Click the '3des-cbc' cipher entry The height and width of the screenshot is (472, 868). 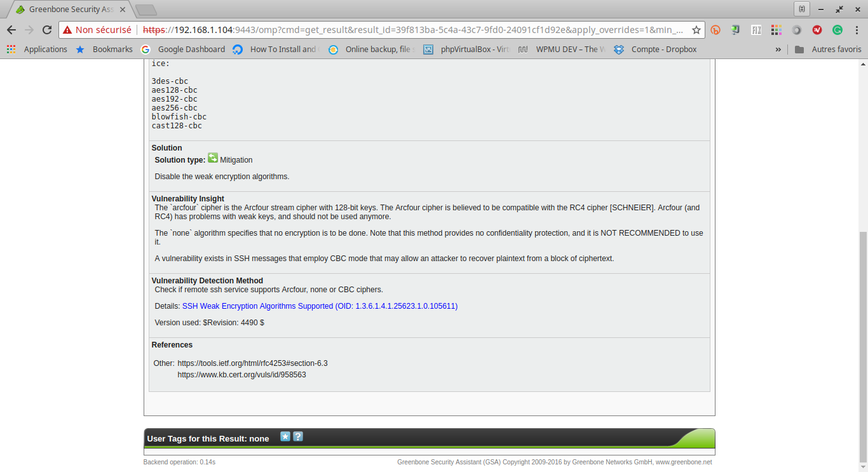(170, 81)
